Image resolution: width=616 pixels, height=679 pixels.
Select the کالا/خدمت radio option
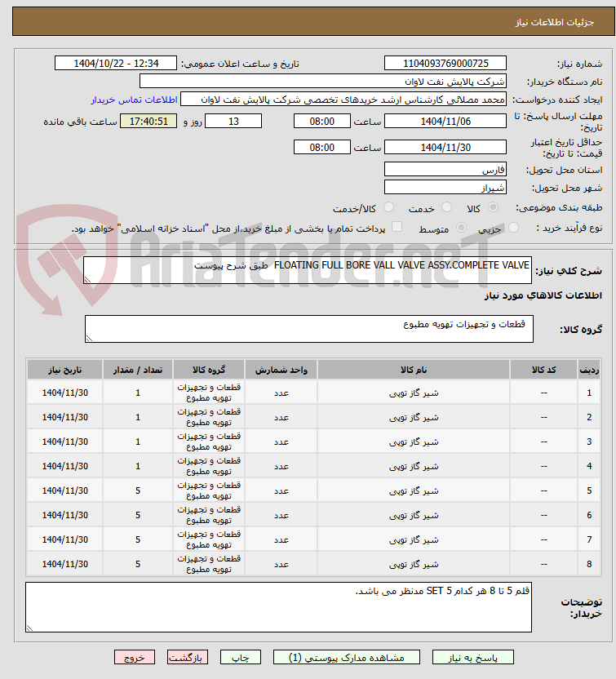(x=388, y=207)
